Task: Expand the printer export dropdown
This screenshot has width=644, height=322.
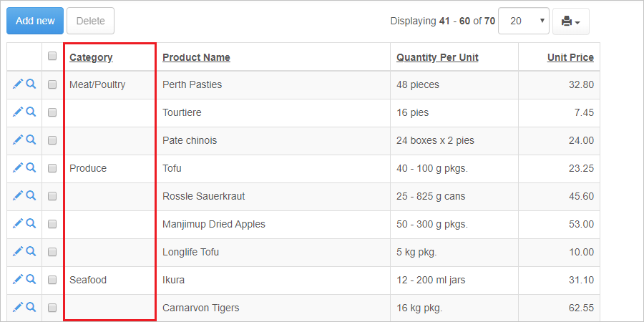Action: point(570,21)
